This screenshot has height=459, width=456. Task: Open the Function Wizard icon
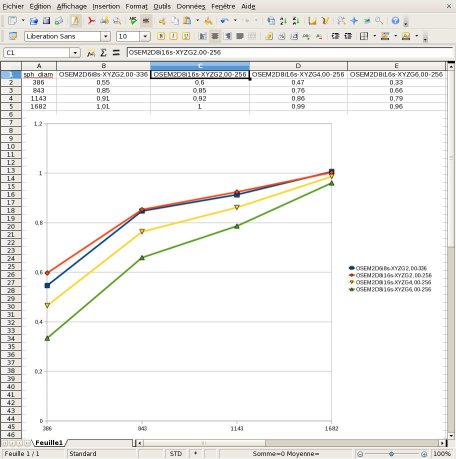[91, 53]
